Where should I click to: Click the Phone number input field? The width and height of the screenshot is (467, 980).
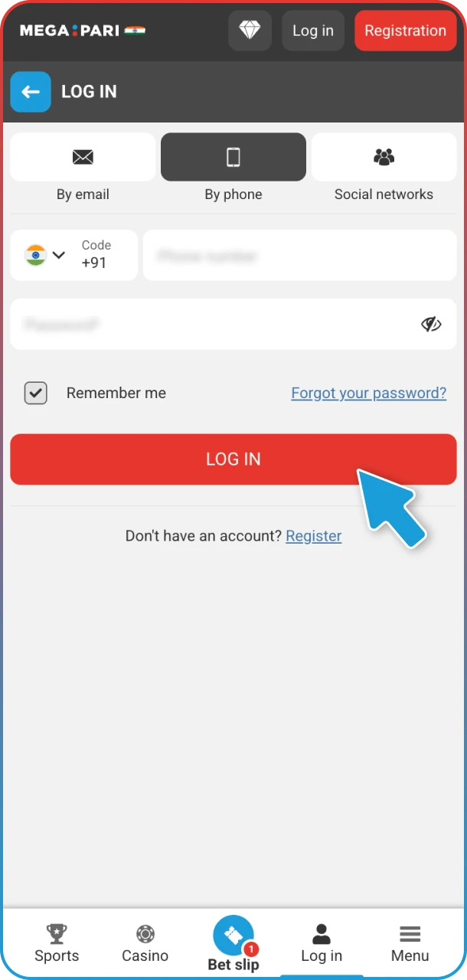click(300, 255)
